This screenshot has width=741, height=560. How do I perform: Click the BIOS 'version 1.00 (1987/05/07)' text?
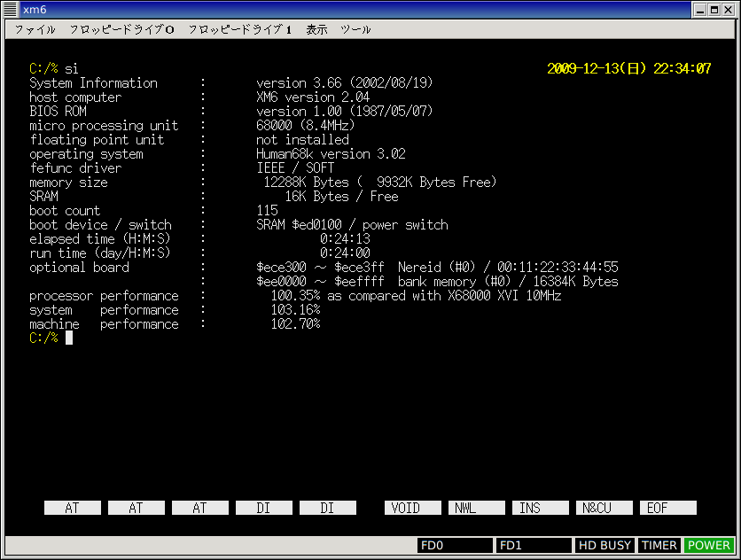coord(345,112)
